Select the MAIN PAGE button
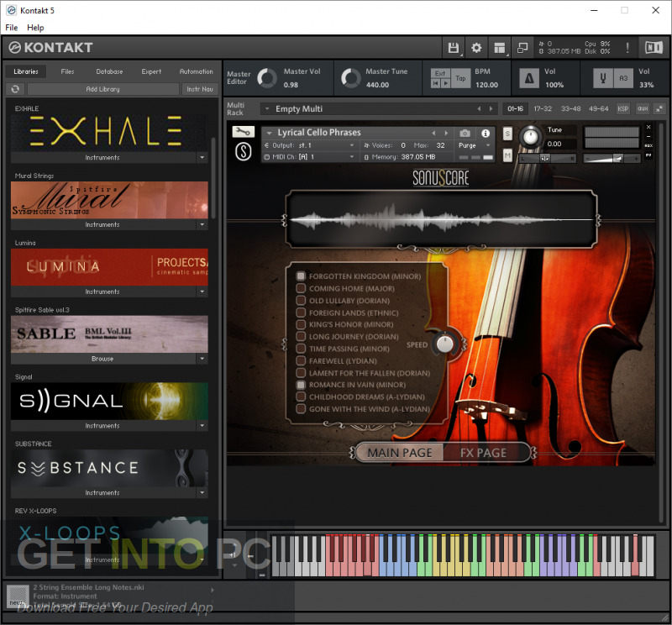The height and width of the screenshot is (625, 672). 400,452
